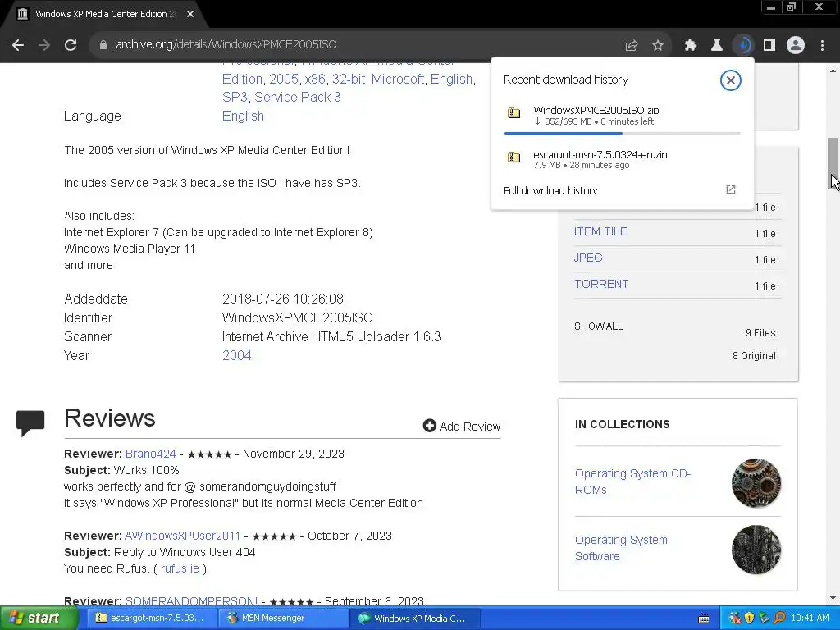Image resolution: width=840 pixels, height=630 pixels.
Task: Click the gears thumbnail for CD-ROMs collection
Action: click(x=756, y=482)
